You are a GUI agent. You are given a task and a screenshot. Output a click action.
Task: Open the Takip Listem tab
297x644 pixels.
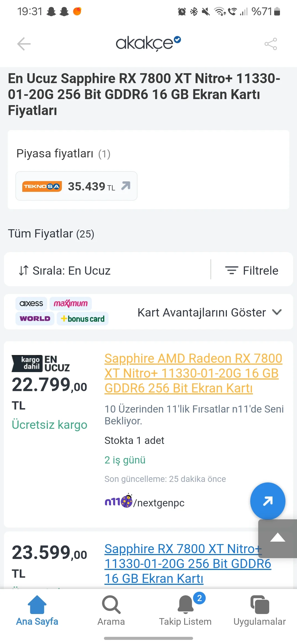tap(185, 610)
